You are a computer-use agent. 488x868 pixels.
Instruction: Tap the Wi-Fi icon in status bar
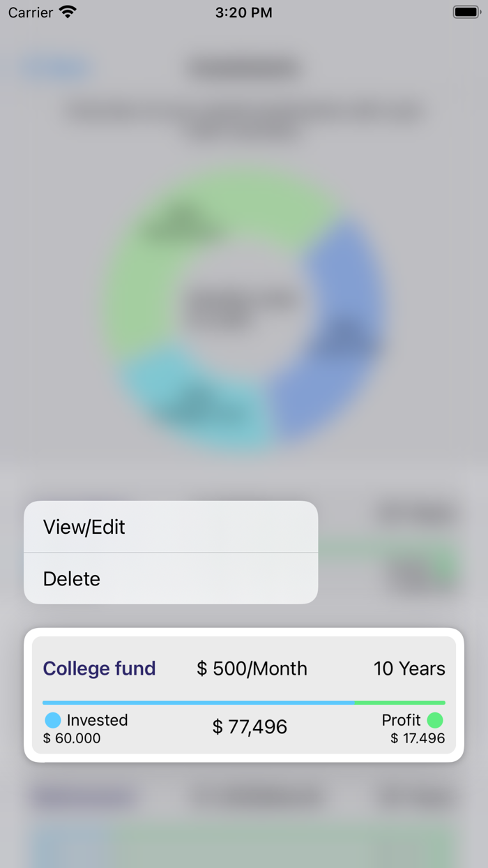(68, 12)
